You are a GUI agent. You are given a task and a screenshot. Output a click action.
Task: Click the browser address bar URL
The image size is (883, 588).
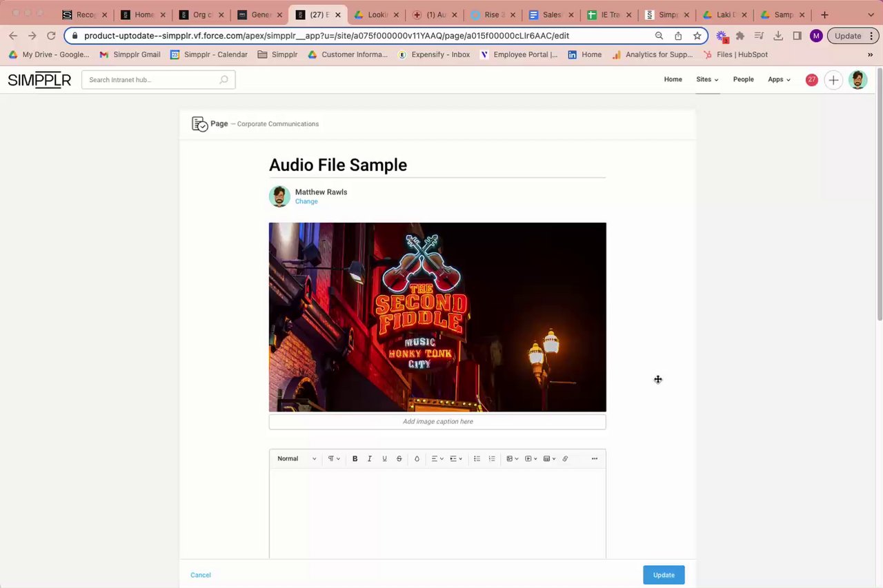(x=326, y=36)
